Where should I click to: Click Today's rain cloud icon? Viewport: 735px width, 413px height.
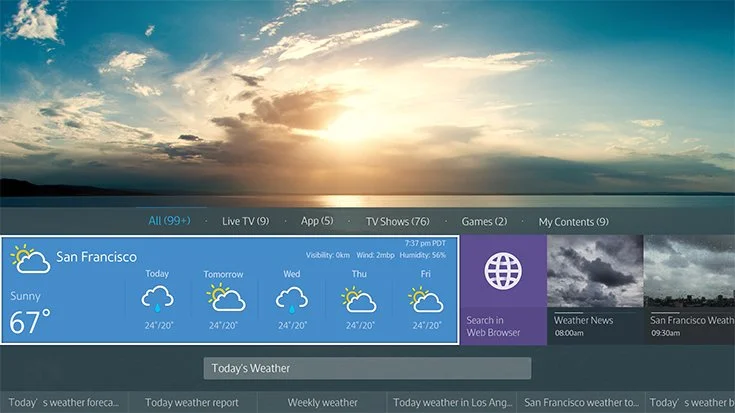pyautogui.click(x=158, y=299)
